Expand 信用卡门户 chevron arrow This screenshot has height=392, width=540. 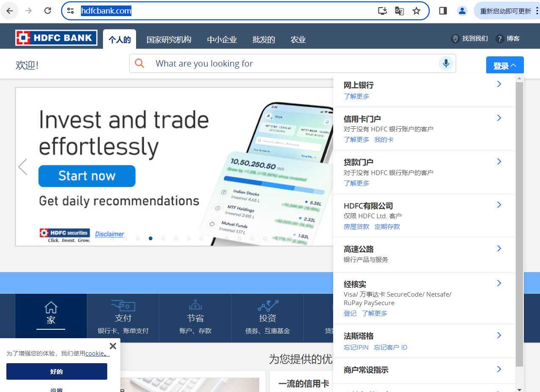tap(499, 118)
